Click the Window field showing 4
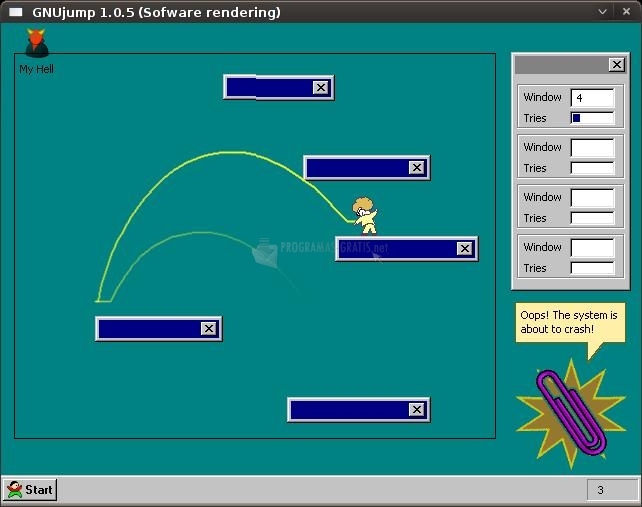 click(x=592, y=98)
